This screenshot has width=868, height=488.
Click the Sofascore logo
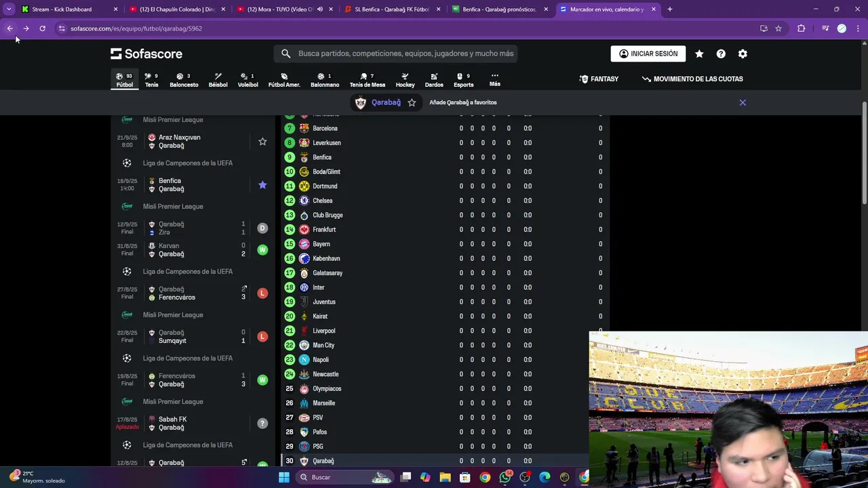[146, 54]
